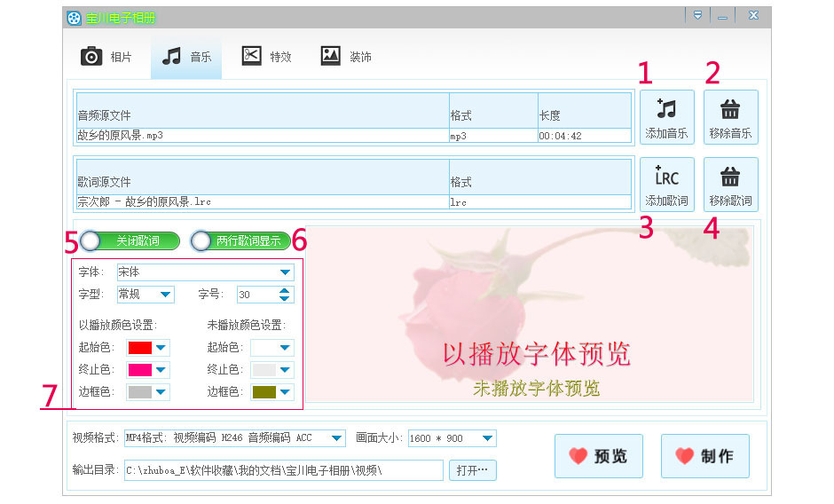Open the 视频格式 dropdown

click(234, 438)
